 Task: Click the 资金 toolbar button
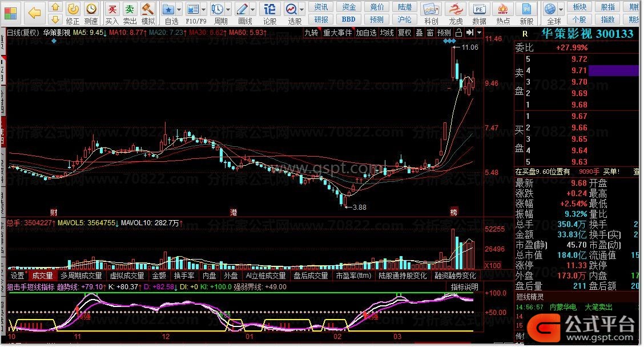pyautogui.click(x=349, y=7)
